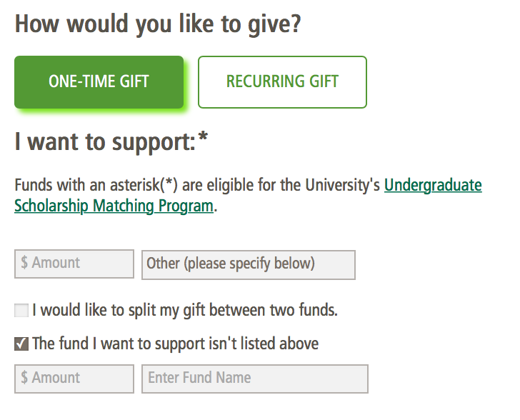Click the 'fund I want to support isn't listed' label
Image resolution: width=520 pixels, height=420 pixels.
pyautogui.click(x=176, y=344)
